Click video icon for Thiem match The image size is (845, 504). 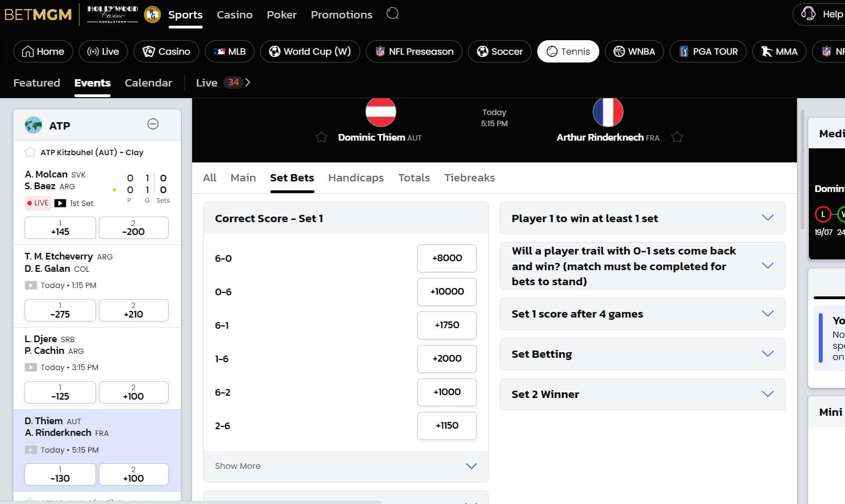tap(31, 450)
